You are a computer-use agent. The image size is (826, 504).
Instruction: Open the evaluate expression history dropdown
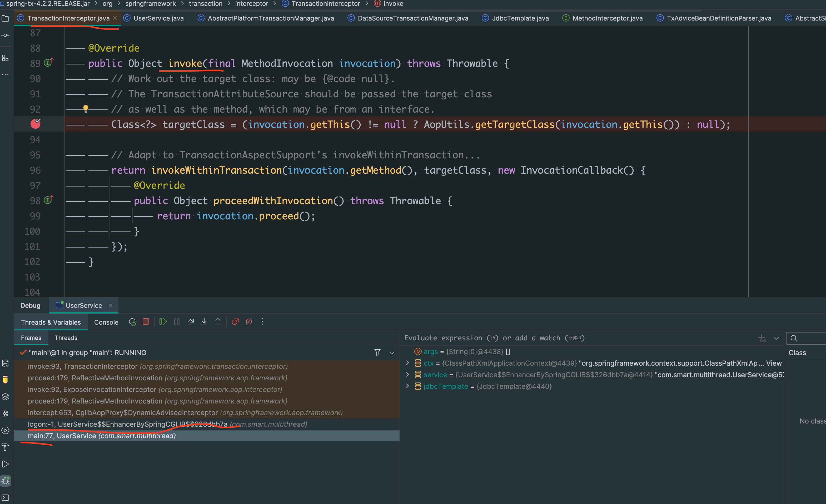(x=777, y=338)
